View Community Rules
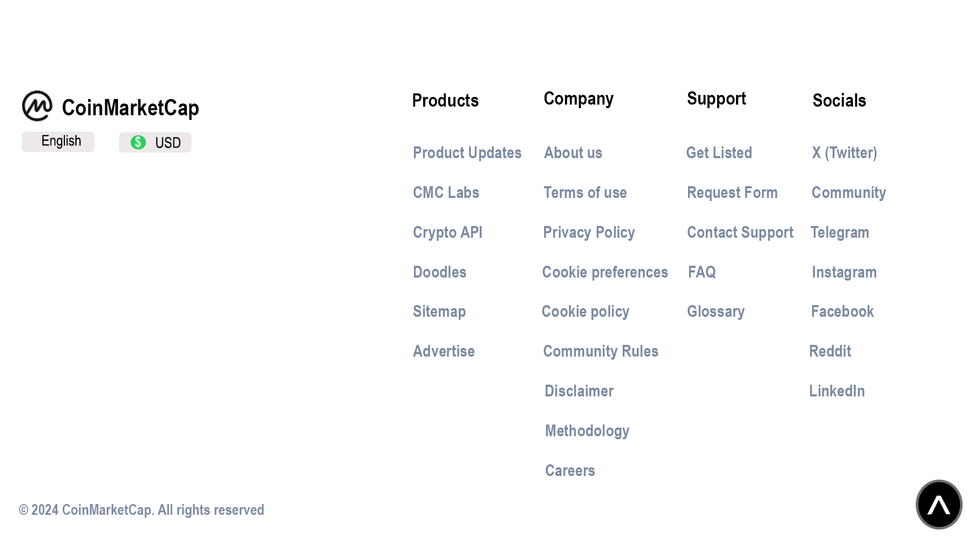Screen dimensions: 980x551 [601, 351]
